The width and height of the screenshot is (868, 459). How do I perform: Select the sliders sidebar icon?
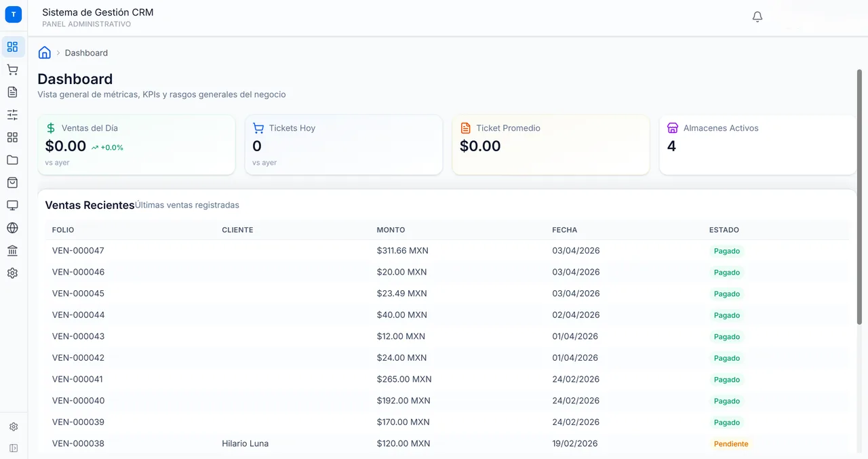coord(12,115)
